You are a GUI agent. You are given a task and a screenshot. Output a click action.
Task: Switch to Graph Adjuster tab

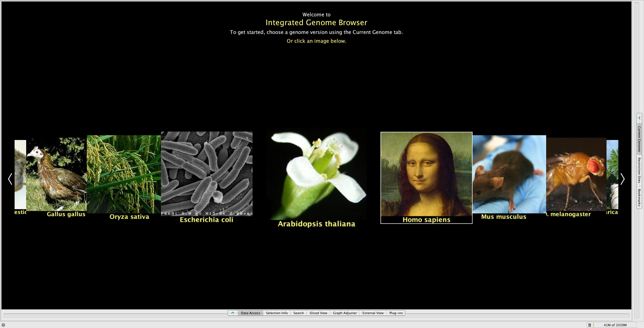click(x=345, y=313)
